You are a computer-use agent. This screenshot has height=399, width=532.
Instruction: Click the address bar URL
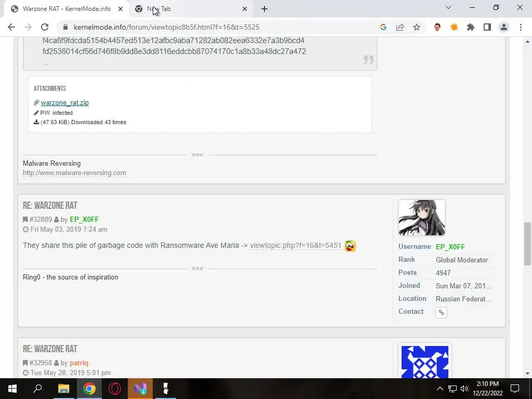[166, 27]
